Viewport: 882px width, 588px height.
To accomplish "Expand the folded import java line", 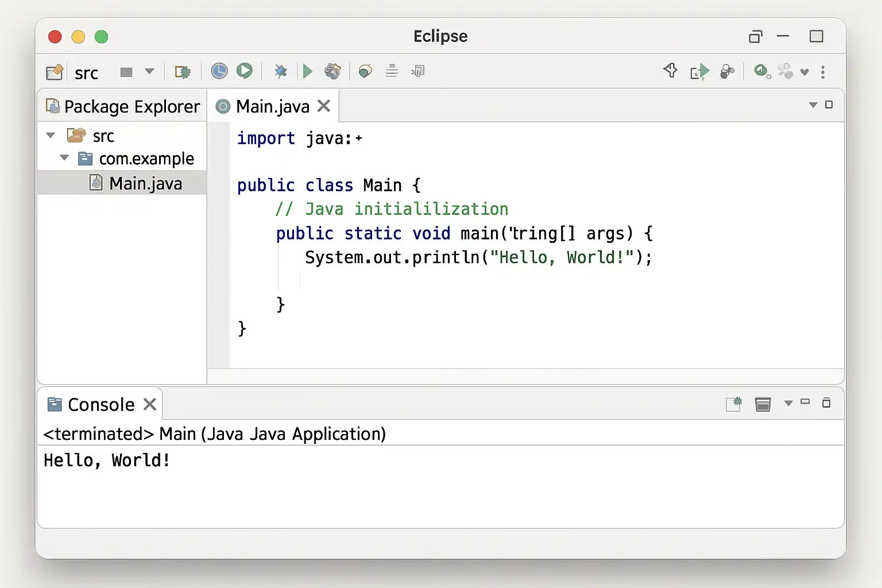I will (x=359, y=138).
